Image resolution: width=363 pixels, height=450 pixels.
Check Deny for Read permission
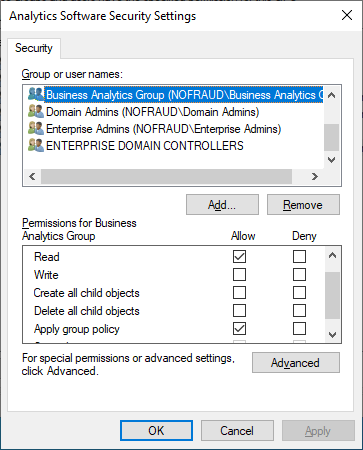click(299, 257)
